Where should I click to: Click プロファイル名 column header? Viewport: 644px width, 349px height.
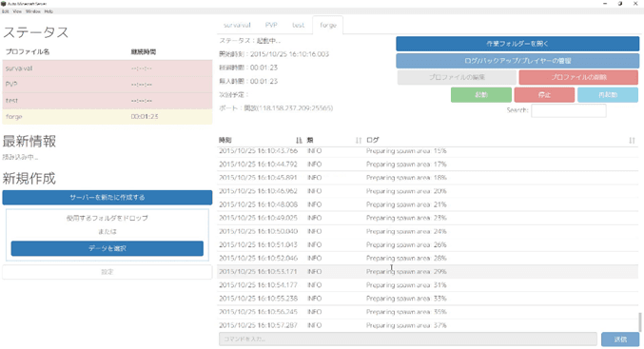(x=28, y=51)
